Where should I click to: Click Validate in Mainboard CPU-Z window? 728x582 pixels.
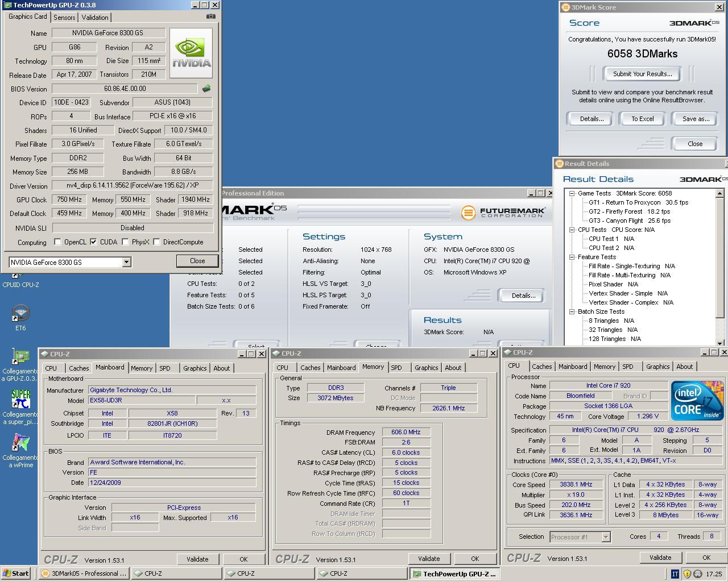coord(197,559)
